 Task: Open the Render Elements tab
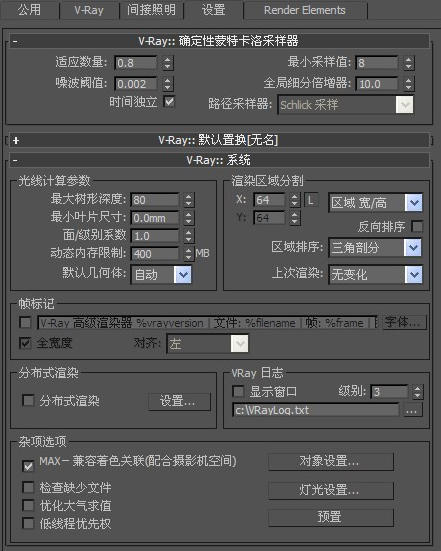[x=305, y=10]
